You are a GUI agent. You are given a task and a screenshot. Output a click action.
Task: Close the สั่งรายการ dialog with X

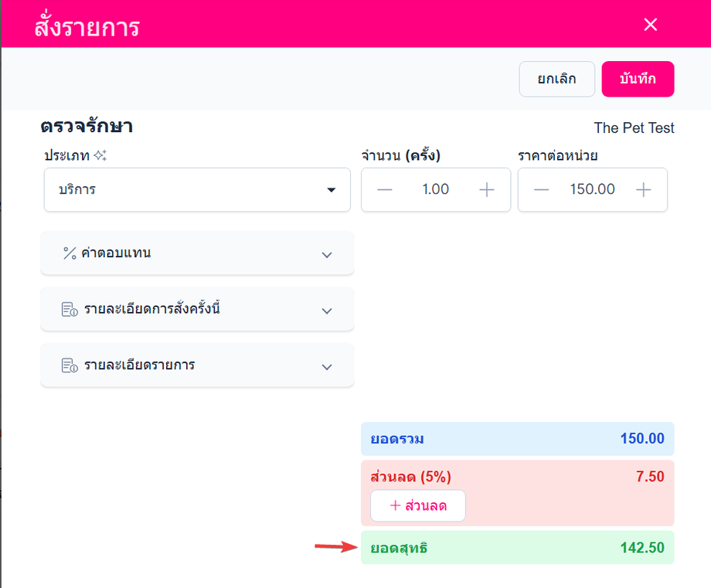[x=650, y=25]
